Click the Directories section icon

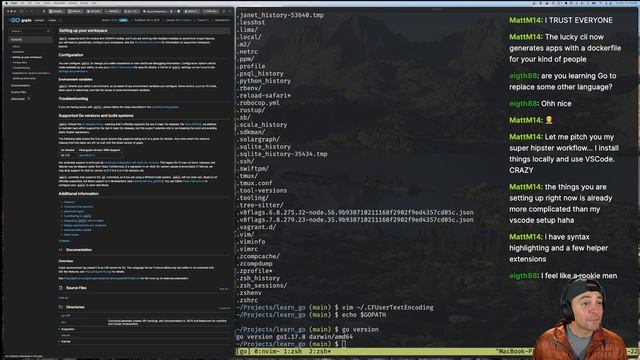pos(61,307)
